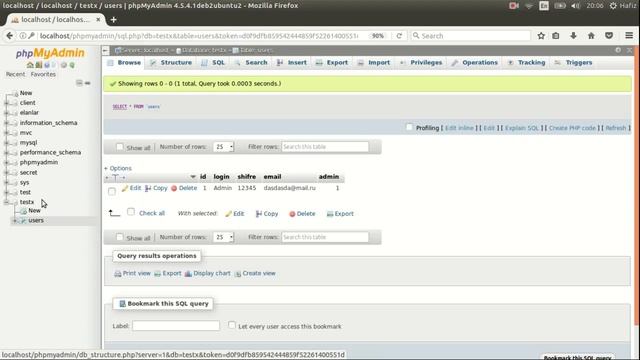The width and height of the screenshot is (640, 360).
Task: Collapse all navigation tree icon
Action: point(79,83)
